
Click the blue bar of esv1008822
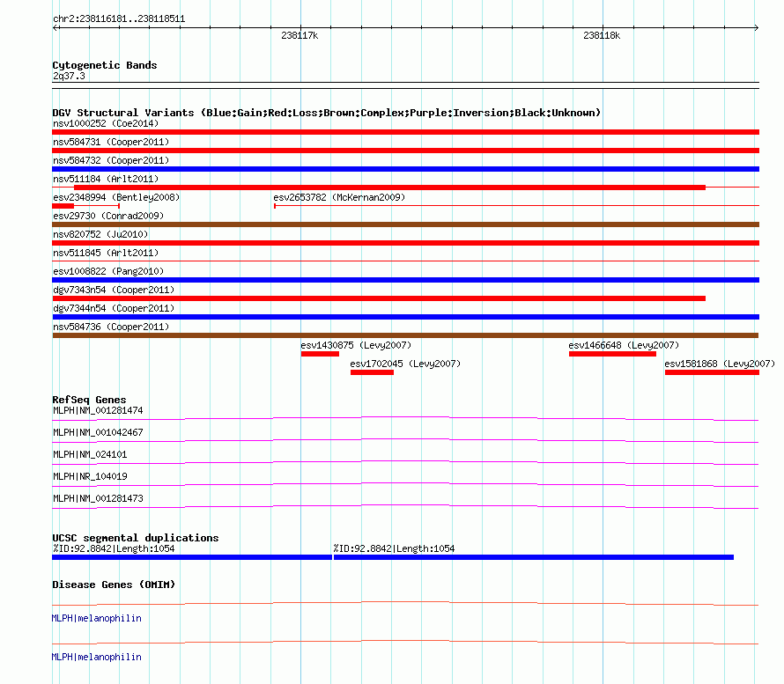[405, 280]
